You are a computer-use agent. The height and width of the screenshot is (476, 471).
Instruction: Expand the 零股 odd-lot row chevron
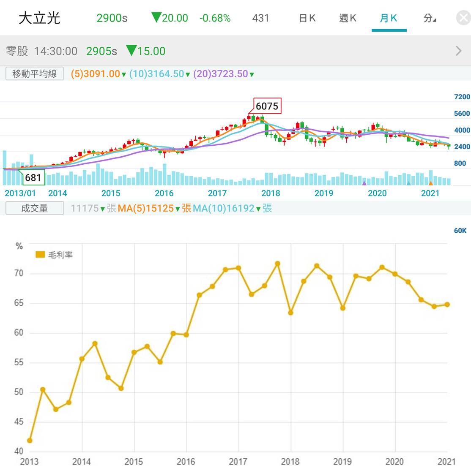point(459,51)
